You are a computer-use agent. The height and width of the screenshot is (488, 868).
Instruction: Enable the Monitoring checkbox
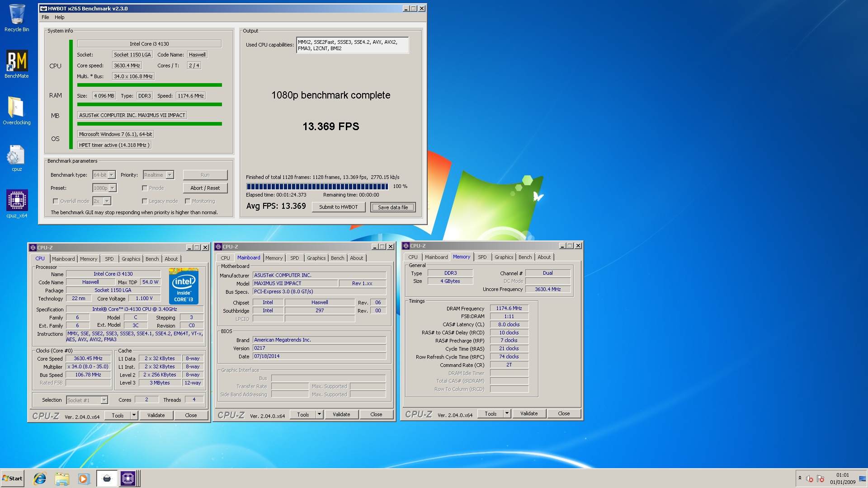188,201
